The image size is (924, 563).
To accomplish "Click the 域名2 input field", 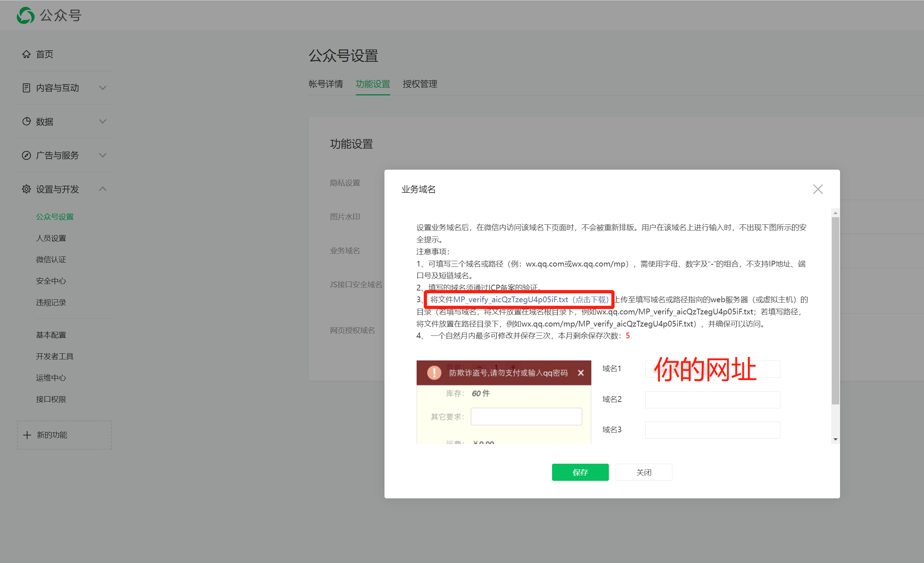I will pos(712,400).
